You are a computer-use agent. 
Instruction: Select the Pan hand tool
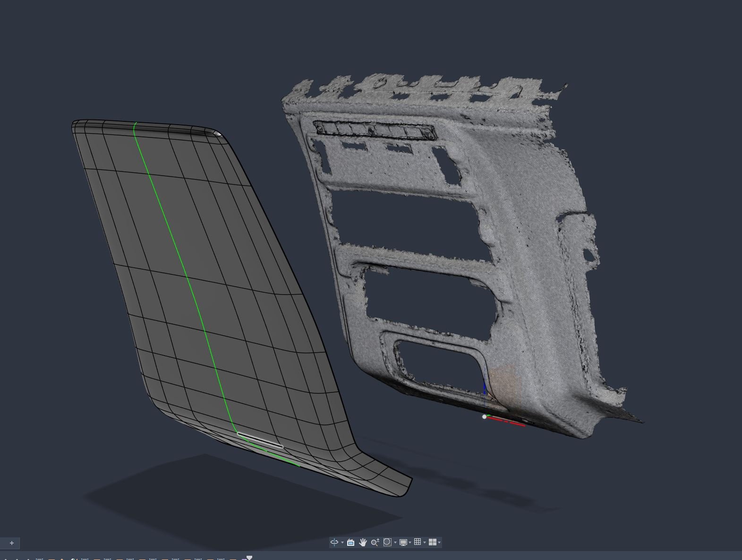coord(363,542)
